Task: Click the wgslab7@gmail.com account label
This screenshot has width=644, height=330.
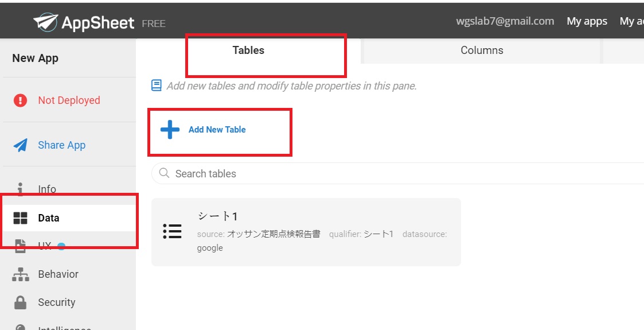Action: pos(505,21)
